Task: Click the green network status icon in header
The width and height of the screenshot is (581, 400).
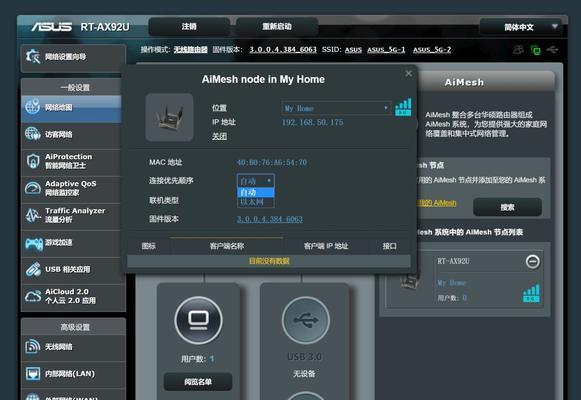Action: [535, 50]
